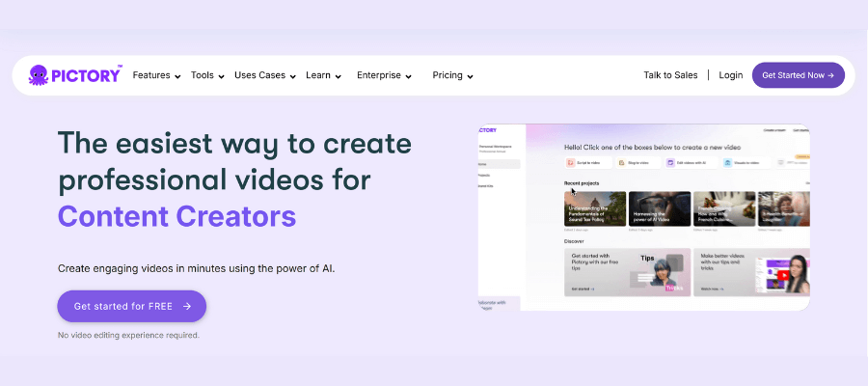Screen dimensions: 868x386
Task: Click Personal Workspace in preview sidebar
Action: (x=496, y=147)
